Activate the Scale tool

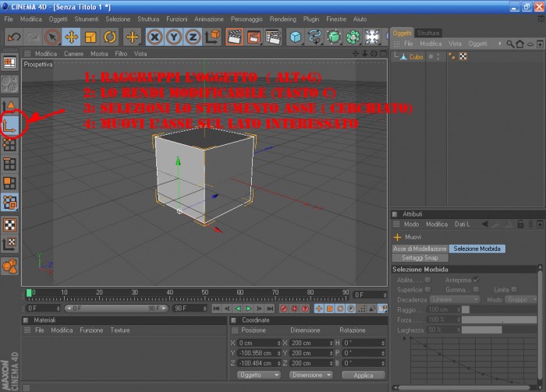[90, 37]
